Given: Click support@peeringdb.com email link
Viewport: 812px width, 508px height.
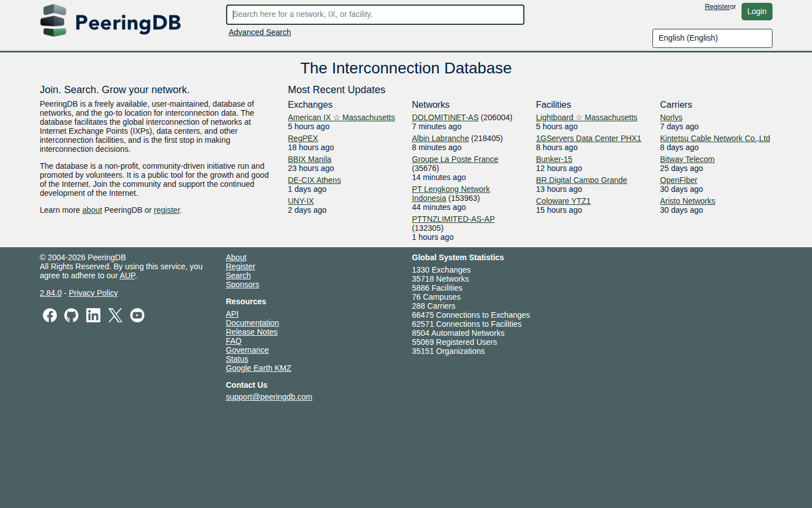Looking at the screenshot, I should tap(269, 397).
